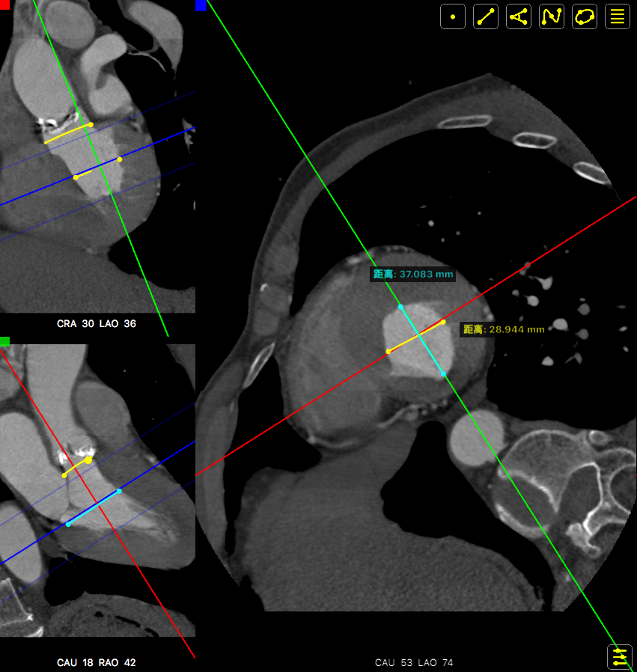Click the CAU 18 RAO 42 angle label

(97, 662)
